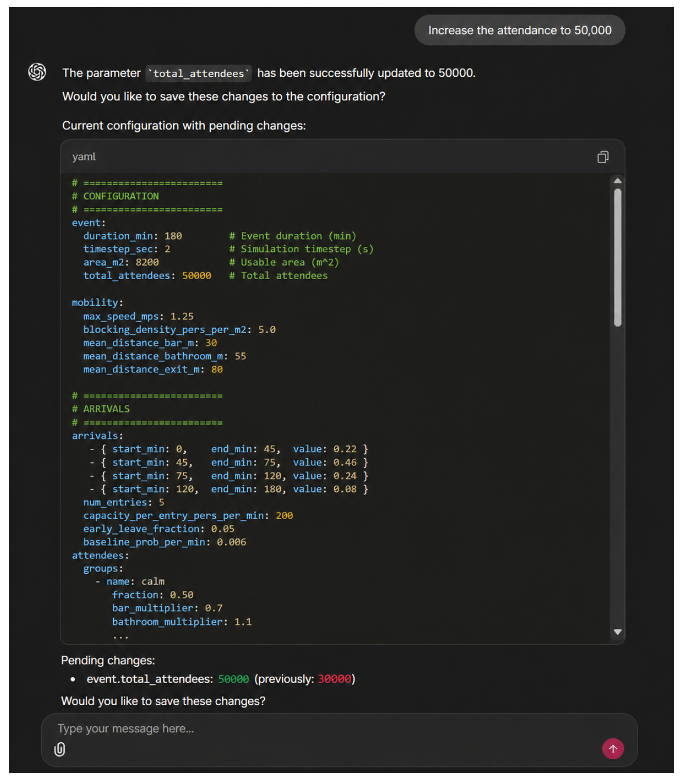The height and width of the screenshot is (784, 685).
Task: Click the max_speed_mps line in the code
Action: [139, 316]
